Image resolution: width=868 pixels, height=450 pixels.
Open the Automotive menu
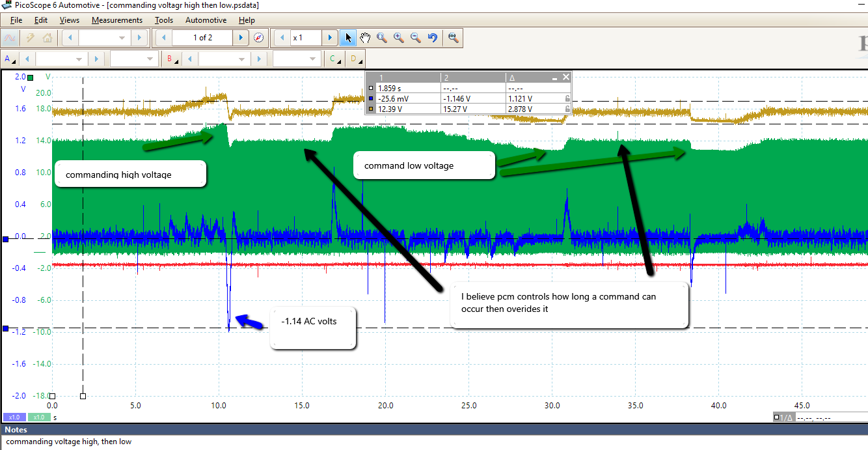tap(206, 20)
